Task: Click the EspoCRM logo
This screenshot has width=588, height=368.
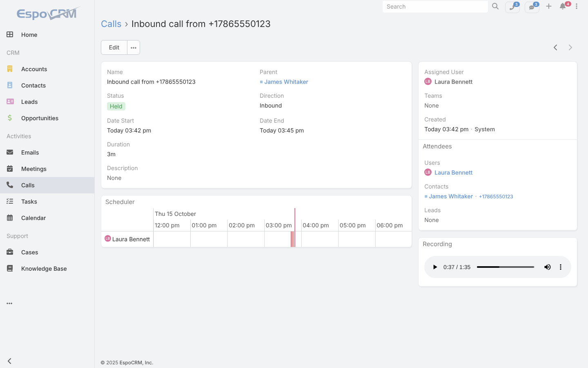Action: point(48,13)
